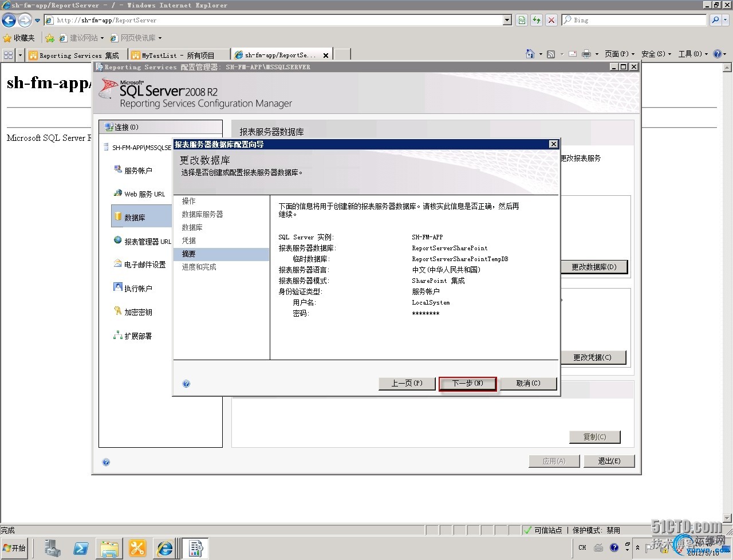Click the 数据库 step in the wizard list
733x560 pixels.
pyautogui.click(x=192, y=227)
